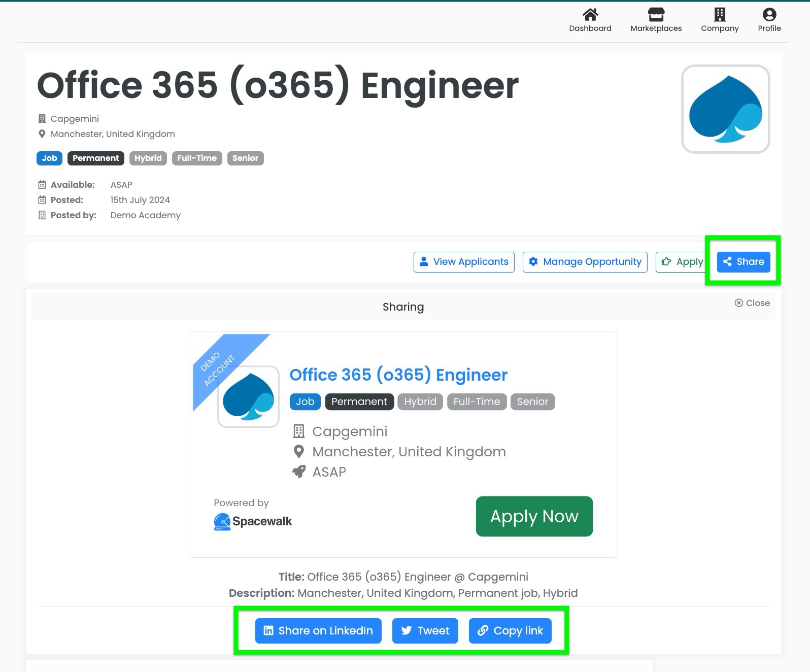Viewport: 810px width, 672px height.
Task: Click the Full-Time tag in header
Action: point(196,158)
